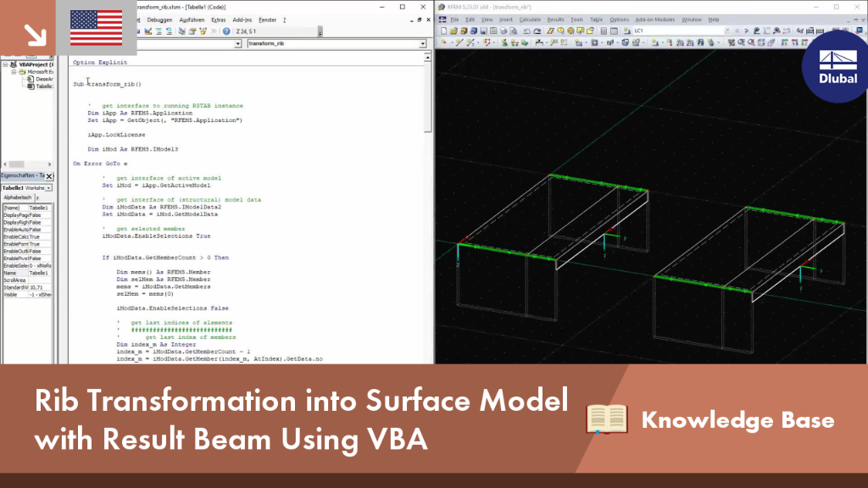
Task: Click StandardWidth 10,71 value cell
Action: (40, 288)
